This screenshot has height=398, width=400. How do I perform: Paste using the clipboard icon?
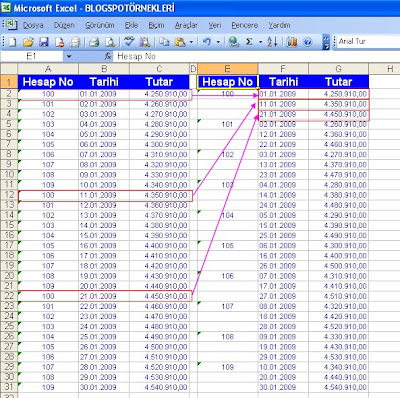(180, 42)
